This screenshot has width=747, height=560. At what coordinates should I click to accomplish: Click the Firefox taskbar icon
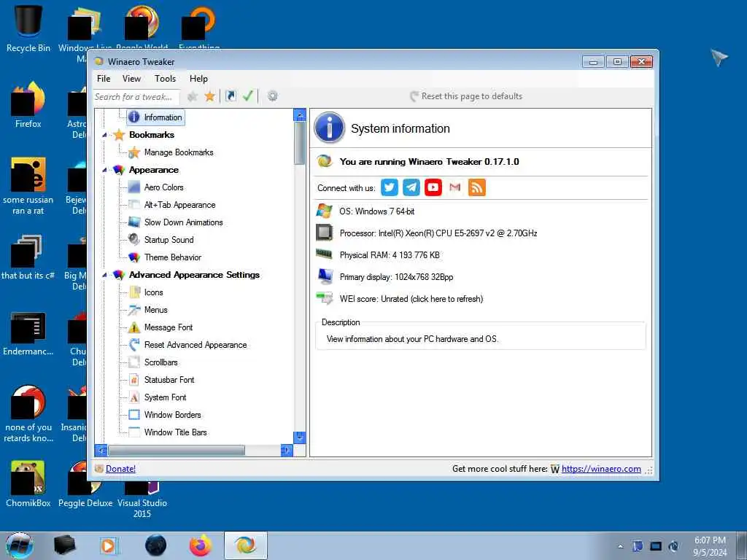(201, 545)
